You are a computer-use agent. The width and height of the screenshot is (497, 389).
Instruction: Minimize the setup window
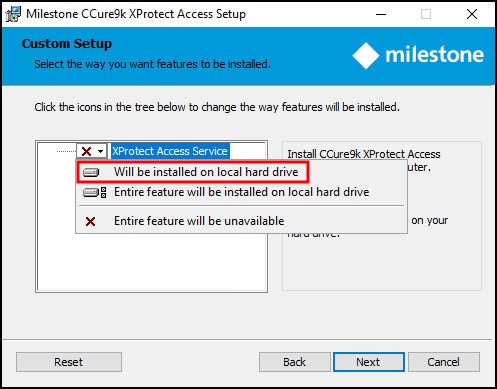pyautogui.click(x=381, y=14)
